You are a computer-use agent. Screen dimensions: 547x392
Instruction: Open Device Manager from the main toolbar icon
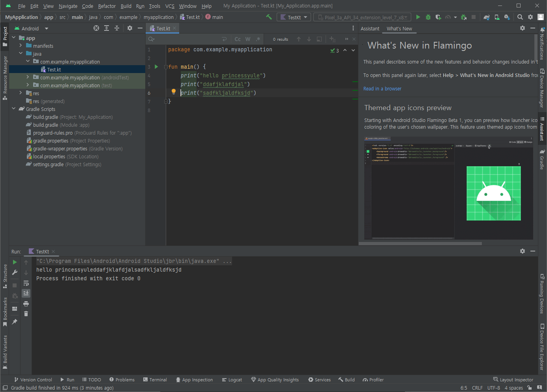(x=497, y=17)
